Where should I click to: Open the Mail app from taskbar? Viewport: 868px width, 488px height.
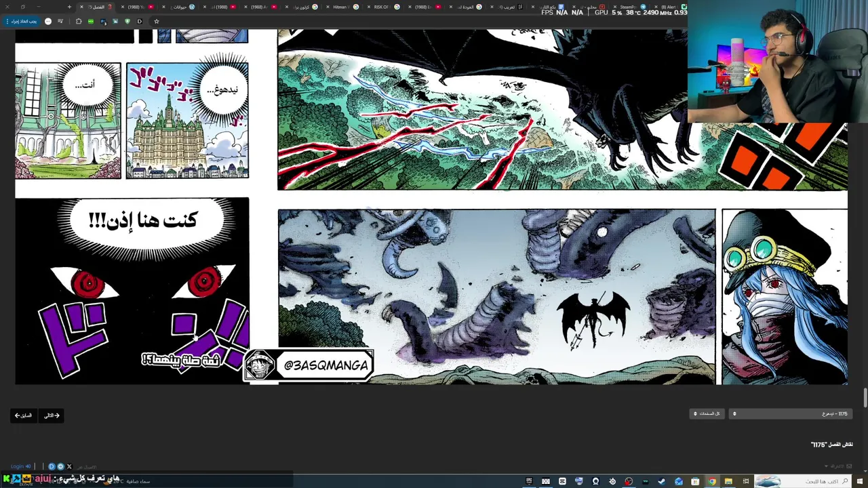(x=678, y=481)
